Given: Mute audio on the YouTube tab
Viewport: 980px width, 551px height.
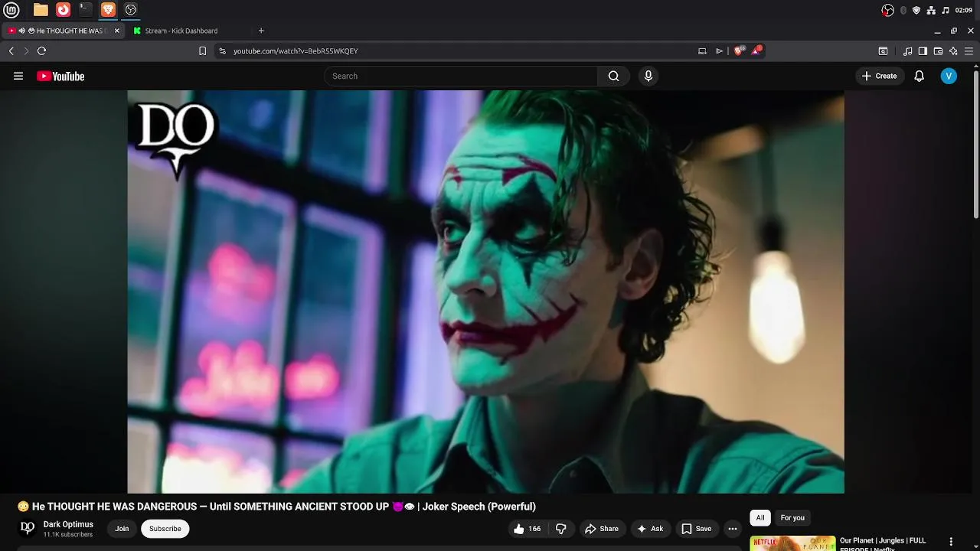Looking at the screenshot, I should click(22, 31).
